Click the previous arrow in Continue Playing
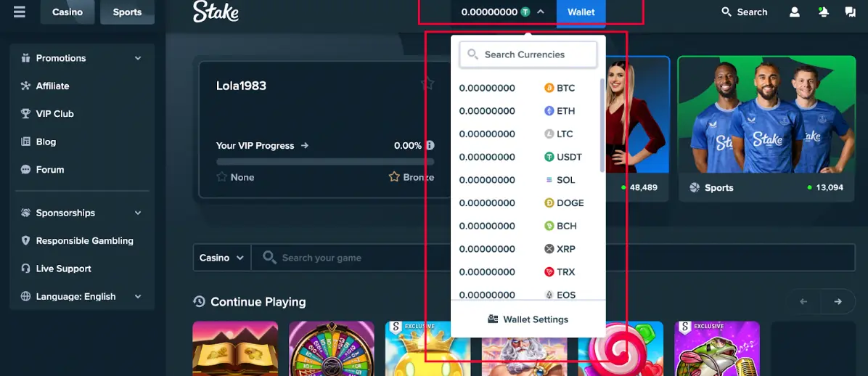Image resolution: width=868 pixels, height=376 pixels. click(803, 301)
